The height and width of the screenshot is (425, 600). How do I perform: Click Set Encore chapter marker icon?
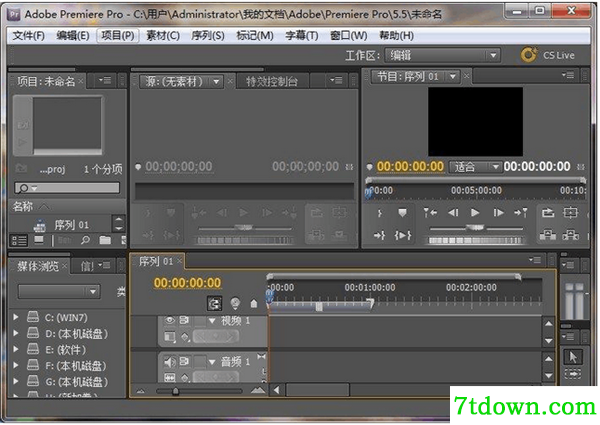(235, 304)
